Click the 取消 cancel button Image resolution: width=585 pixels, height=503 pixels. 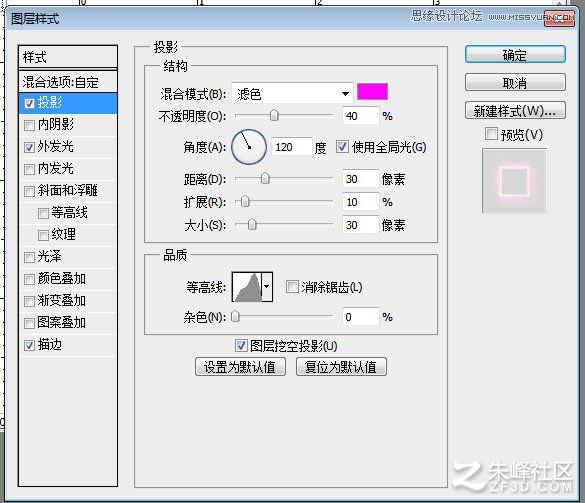[x=515, y=82]
